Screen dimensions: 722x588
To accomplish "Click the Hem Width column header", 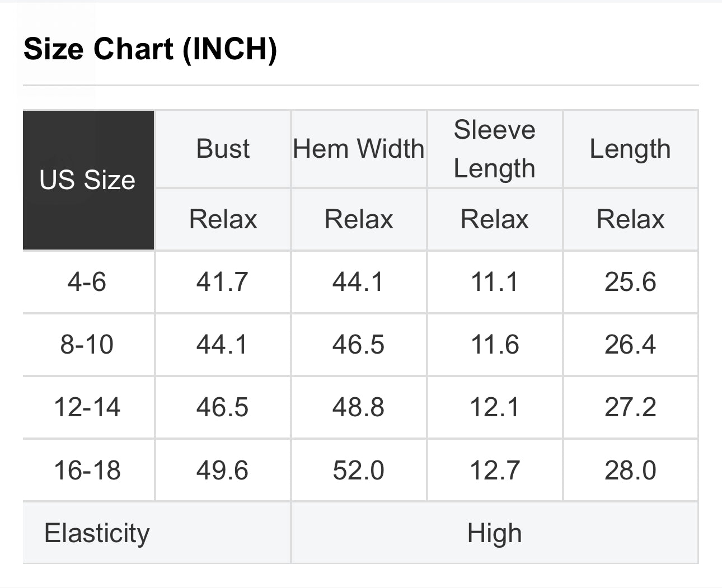I will (359, 149).
